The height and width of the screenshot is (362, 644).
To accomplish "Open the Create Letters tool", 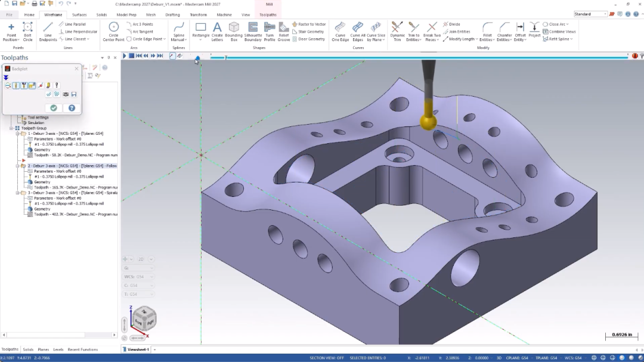I will pos(217,32).
